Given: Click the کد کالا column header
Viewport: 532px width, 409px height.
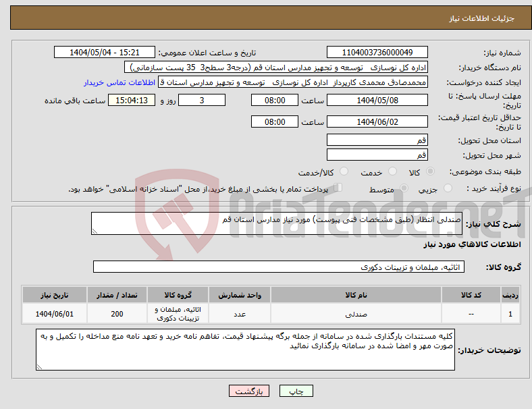Looking at the screenshot, I should pyautogui.click(x=471, y=295).
